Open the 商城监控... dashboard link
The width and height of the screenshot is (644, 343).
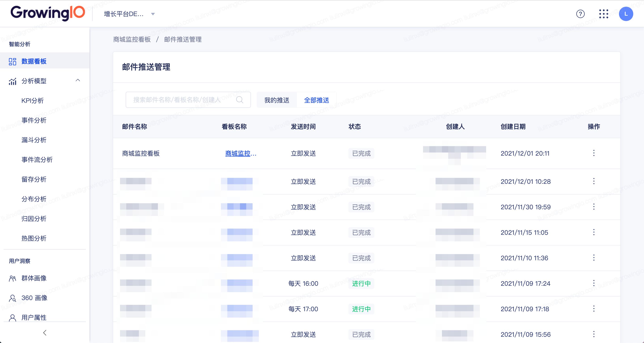[x=241, y=153]
